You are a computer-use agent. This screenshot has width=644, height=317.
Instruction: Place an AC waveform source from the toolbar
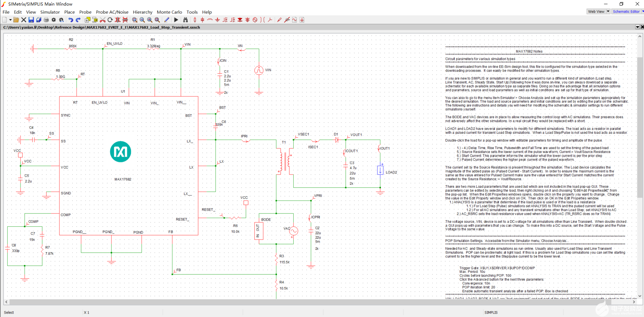[x=255, y=20]
